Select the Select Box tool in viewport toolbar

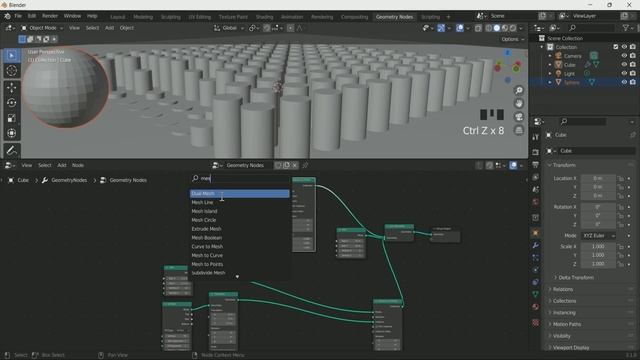point(11,55)
